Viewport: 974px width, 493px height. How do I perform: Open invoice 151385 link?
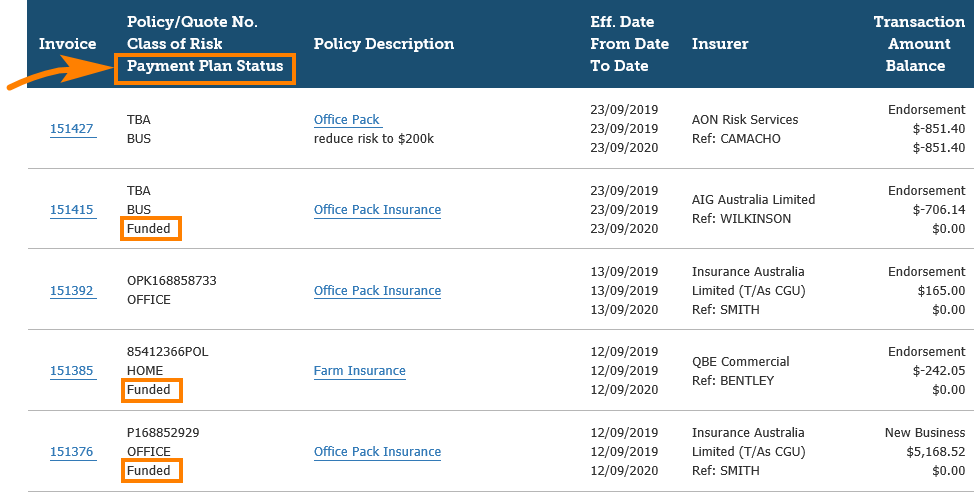(71, 371)
